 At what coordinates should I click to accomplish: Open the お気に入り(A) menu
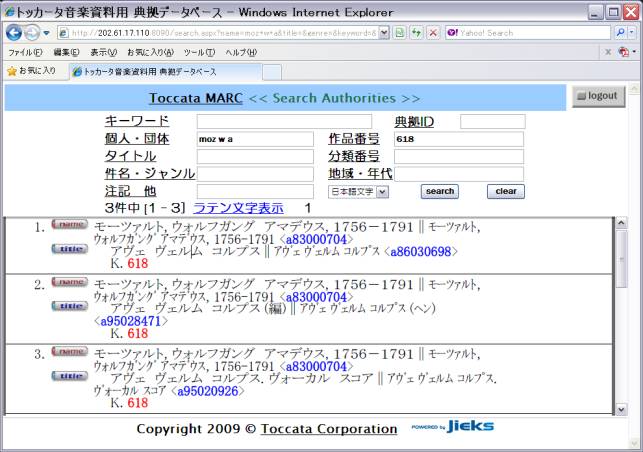pyautogui.click(x=150, y=53)
